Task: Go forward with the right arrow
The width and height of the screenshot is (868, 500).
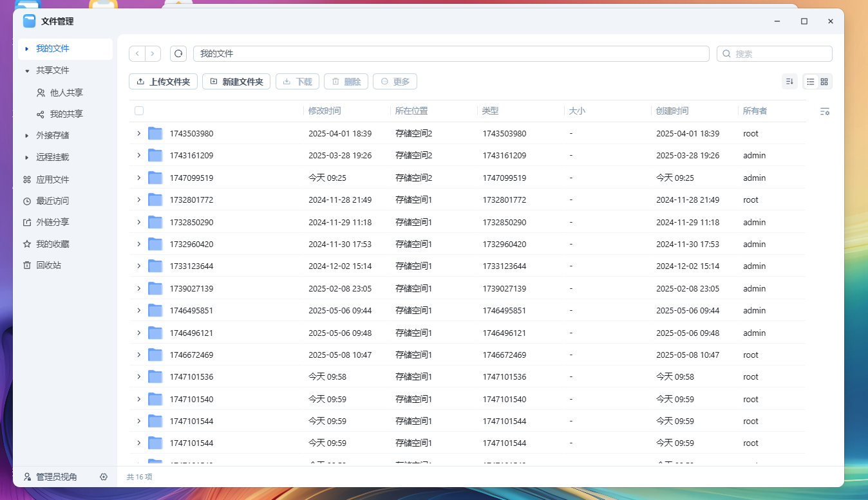Action: [x=153, y=54]
